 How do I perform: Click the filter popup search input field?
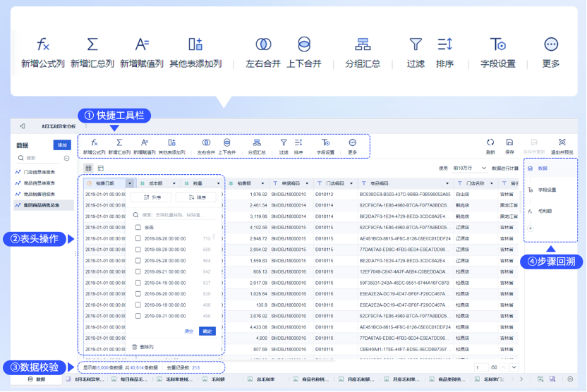(174, 215)
